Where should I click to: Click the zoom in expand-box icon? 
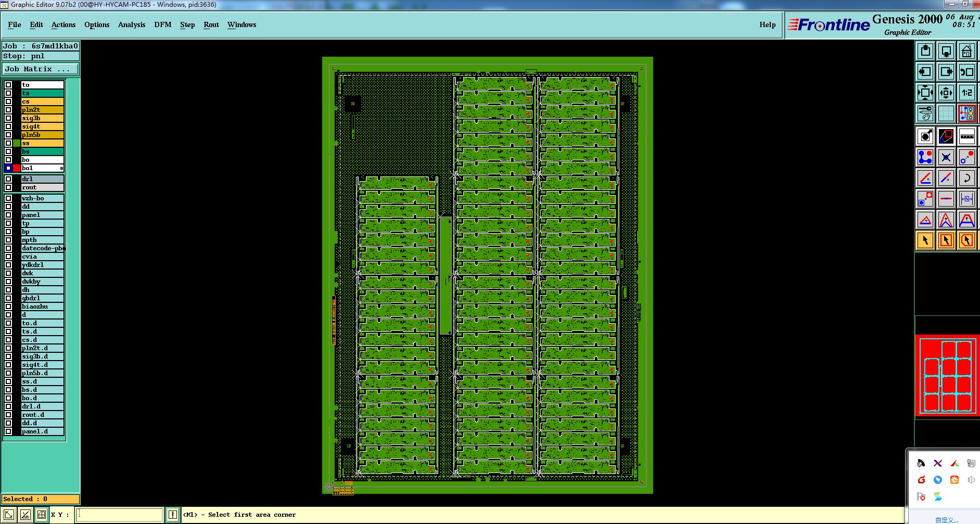[925, 93]
